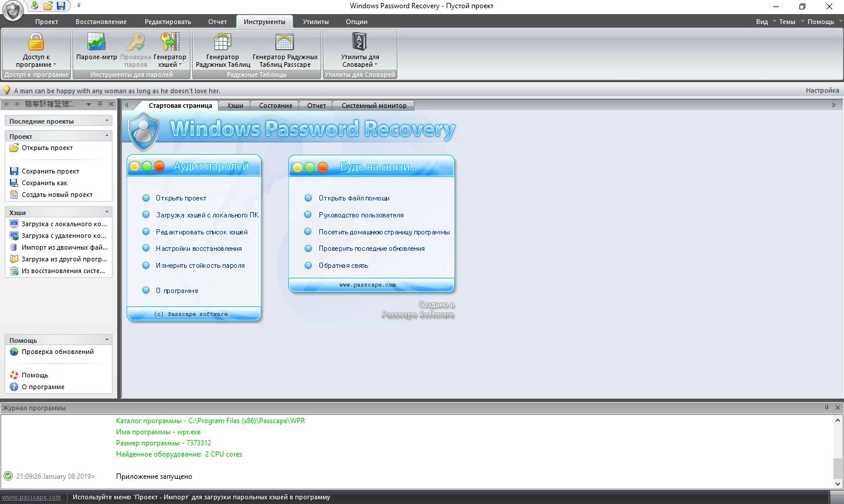Open the Хэши document tab
844x504 pixels.
[x=235, y=105]
